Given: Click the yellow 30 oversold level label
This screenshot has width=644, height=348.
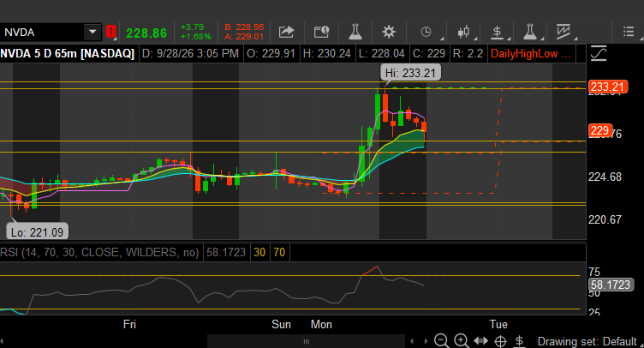Looking at the screenshot, I should [x=259, y=252].
